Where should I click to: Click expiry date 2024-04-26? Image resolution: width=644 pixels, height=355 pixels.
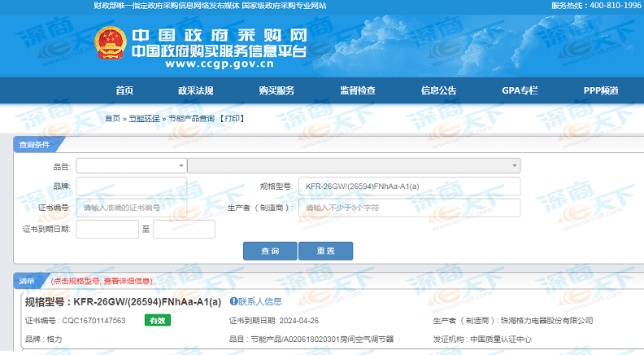(x=299, y=321)
